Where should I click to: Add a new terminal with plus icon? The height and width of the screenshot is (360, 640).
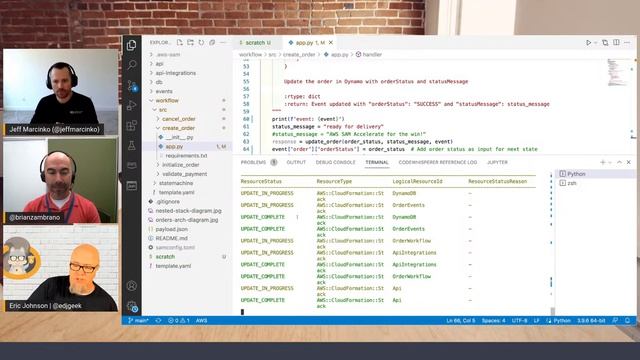602,162
